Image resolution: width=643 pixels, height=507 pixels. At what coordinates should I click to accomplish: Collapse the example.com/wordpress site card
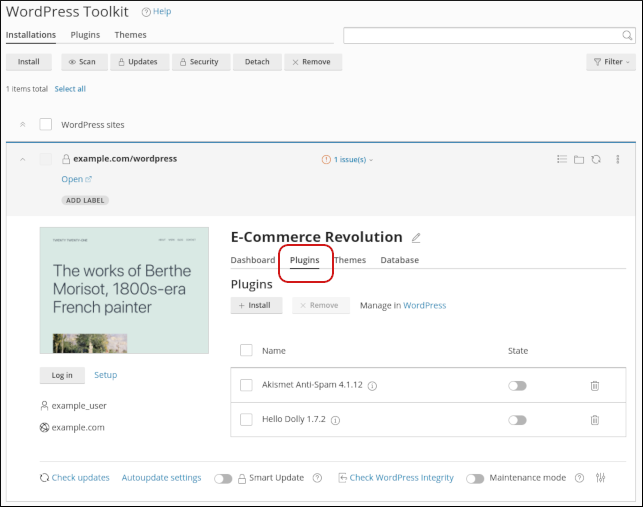(23, 159)
